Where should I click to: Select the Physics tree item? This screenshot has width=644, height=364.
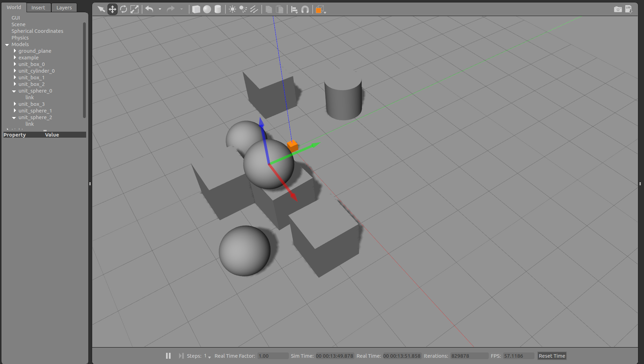point(20,38)
